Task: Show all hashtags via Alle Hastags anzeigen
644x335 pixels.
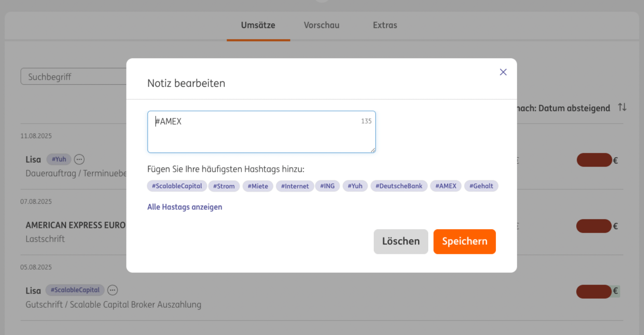Action: pyautogui.click(x=185, y=207)
